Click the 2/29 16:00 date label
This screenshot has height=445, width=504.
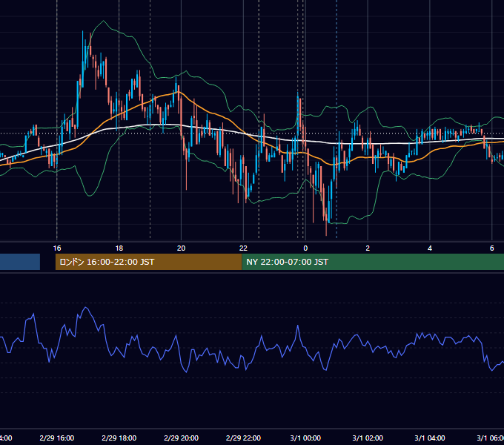click(x=57, y=438)
